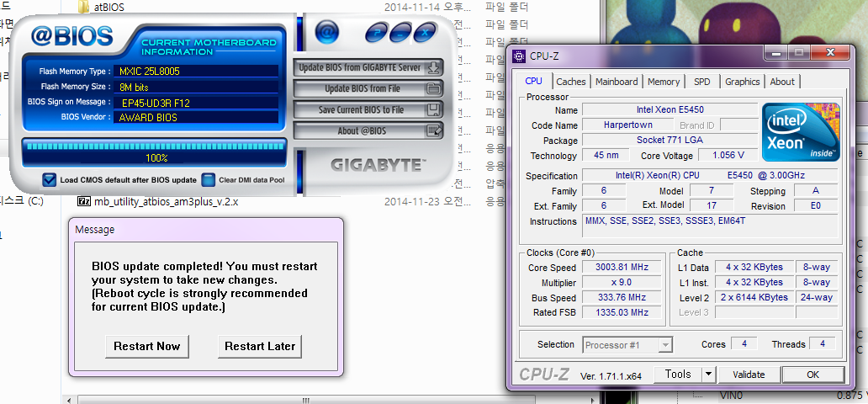Minimize the @BIOS utility window
Image resolution: width=868 pixels, height=404 pixels.
click(x=401, y=34)
